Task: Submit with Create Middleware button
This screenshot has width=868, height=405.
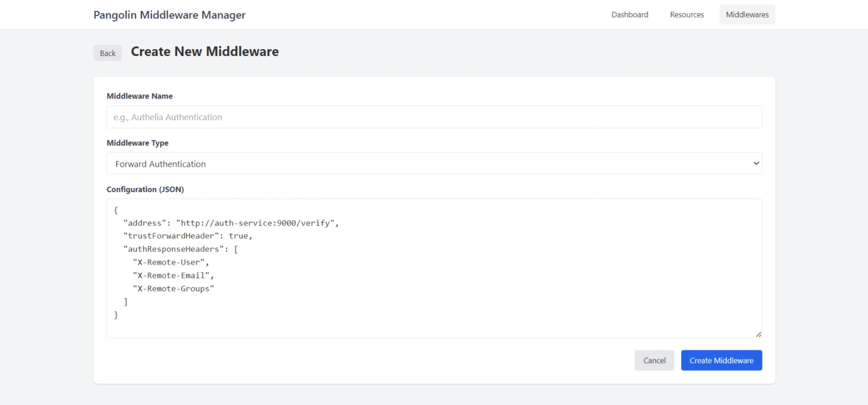Action: pyautogui.click(x=721, y=360)
